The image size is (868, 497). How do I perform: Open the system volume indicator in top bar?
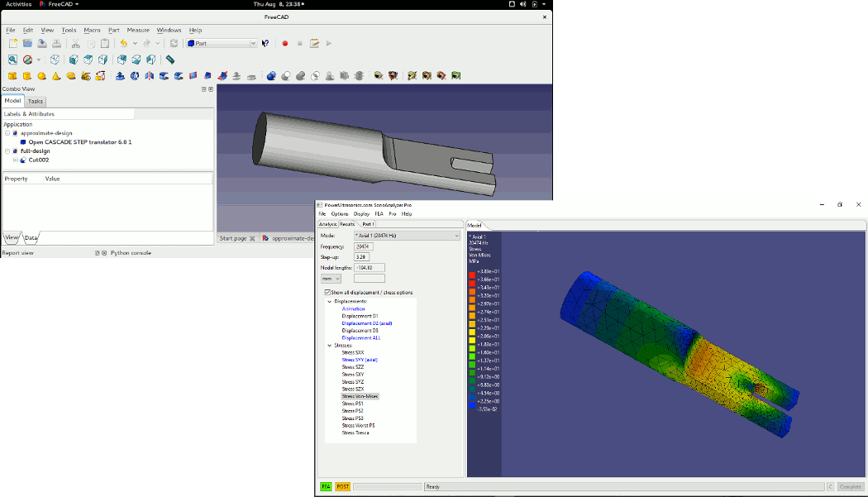point(523,4)
